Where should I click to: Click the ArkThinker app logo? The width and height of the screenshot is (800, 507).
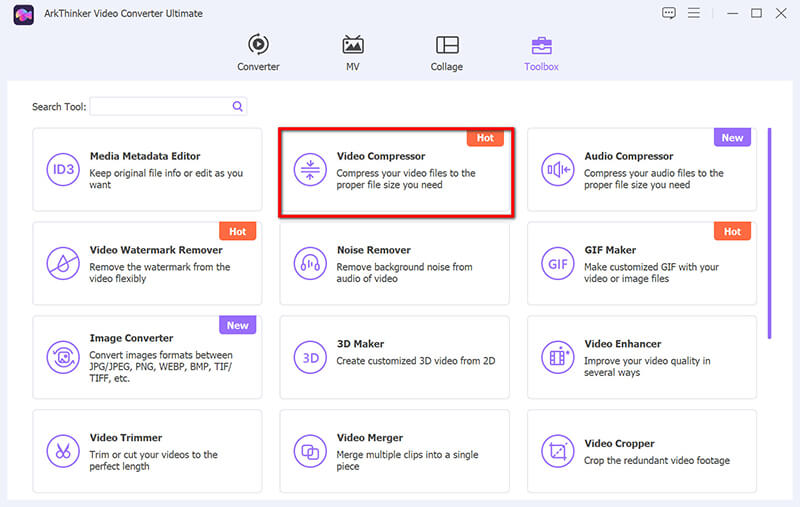click(23, 14)
